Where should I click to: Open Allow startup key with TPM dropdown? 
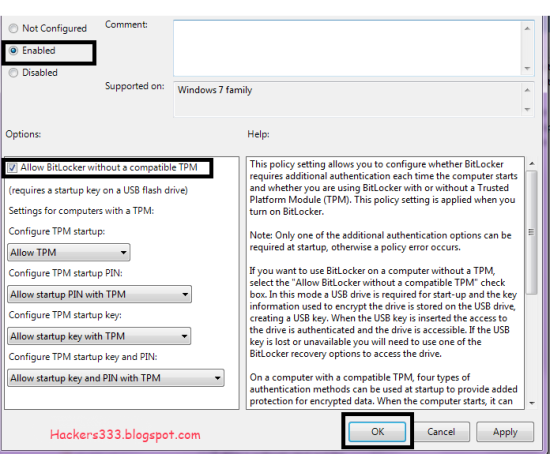tap(99, 336)
